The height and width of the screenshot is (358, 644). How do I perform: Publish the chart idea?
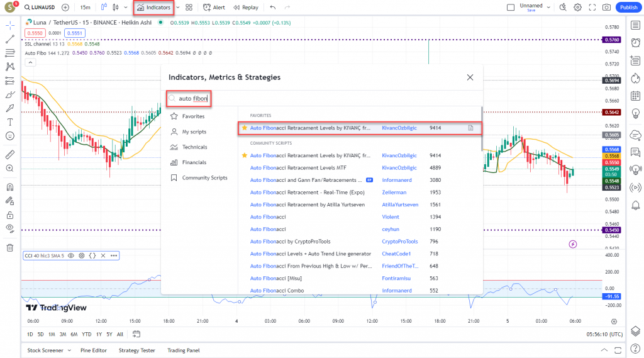(x=628, y=8)
